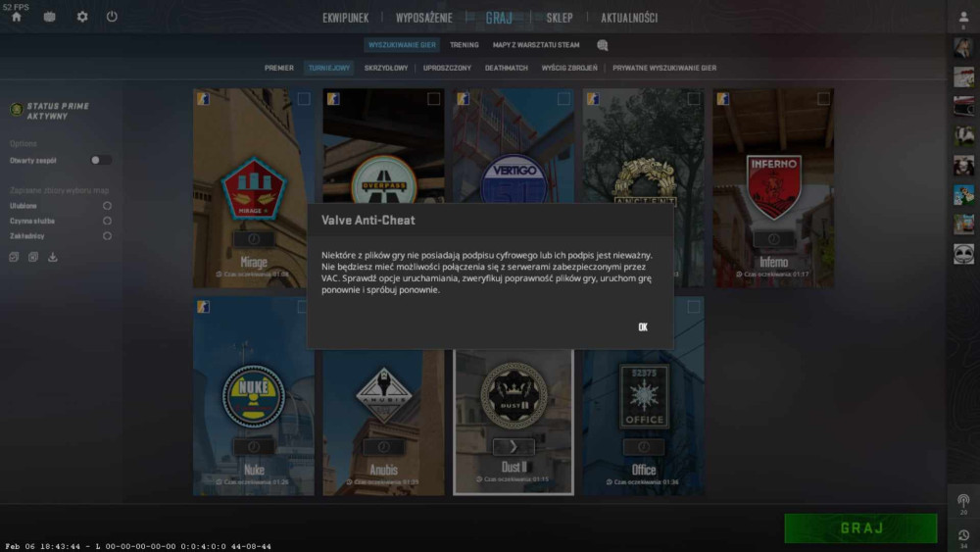
Task: Click the Nuke card corner flag icon
Action: point(203,306)
